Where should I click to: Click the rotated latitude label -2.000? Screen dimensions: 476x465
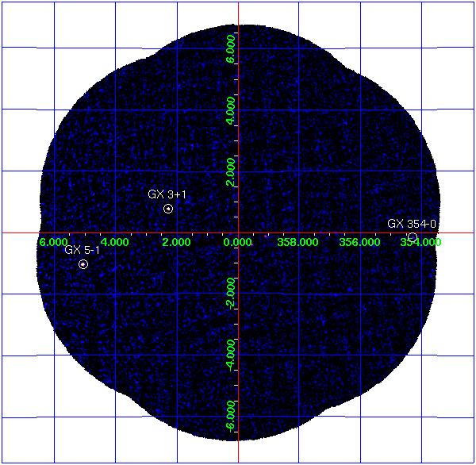pyautogui.click(x=231, y=294)
